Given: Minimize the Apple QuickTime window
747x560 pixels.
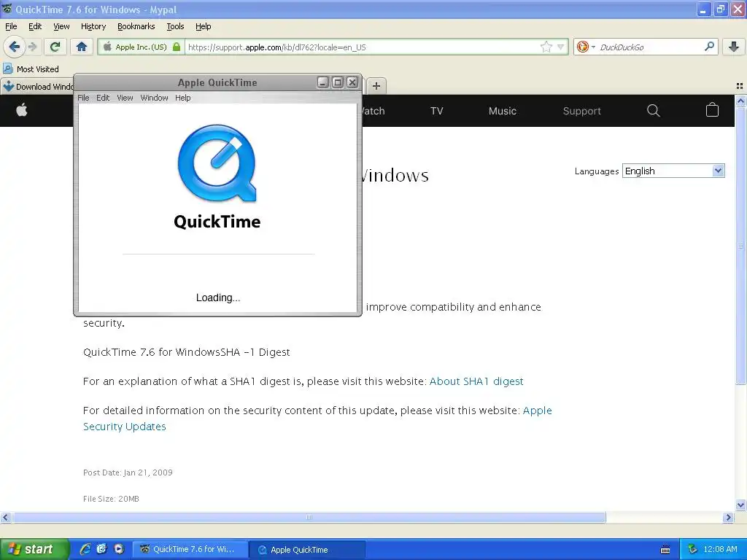Looking at the screenshot, I should (x=323, y=82).
